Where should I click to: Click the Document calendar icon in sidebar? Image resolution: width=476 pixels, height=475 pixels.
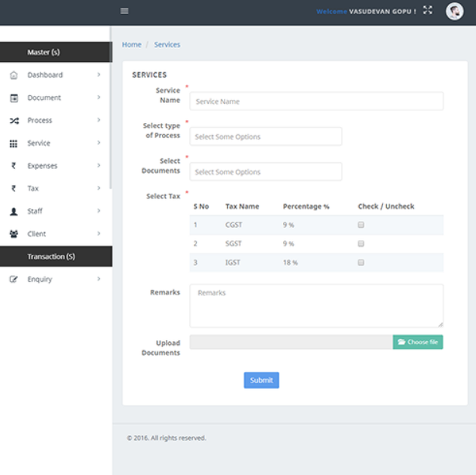coord(14,98)
